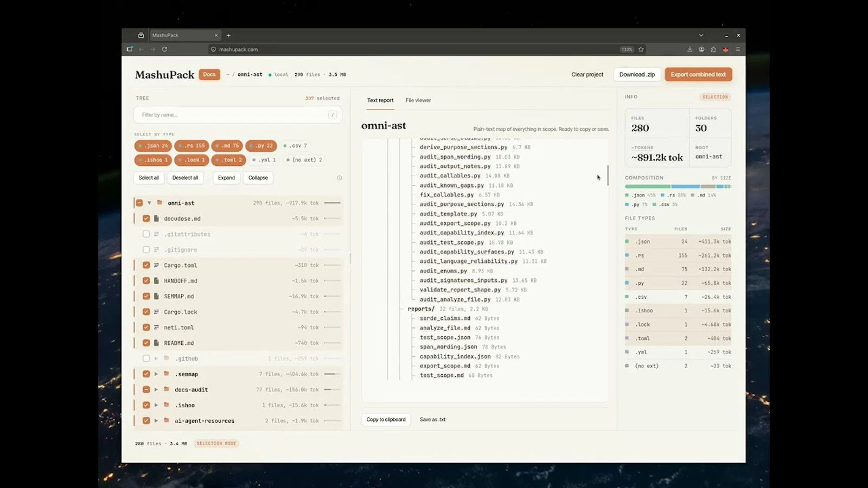Click the Save as .txt button
Viewport: 868px width, 488px height.
click(x=432, y=420)
